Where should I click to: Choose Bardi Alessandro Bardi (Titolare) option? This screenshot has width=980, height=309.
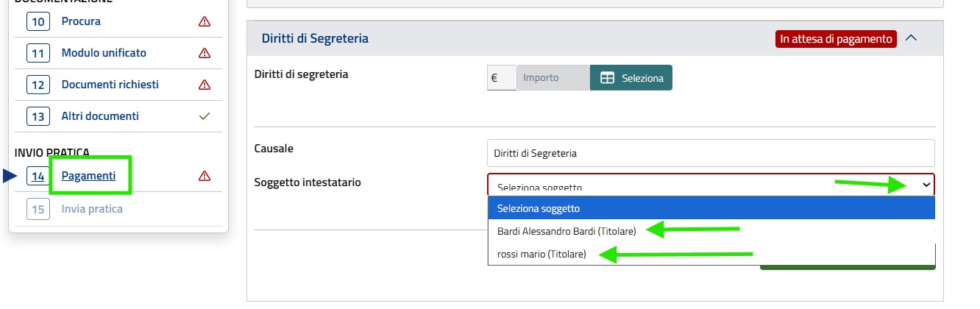(566, 231)
